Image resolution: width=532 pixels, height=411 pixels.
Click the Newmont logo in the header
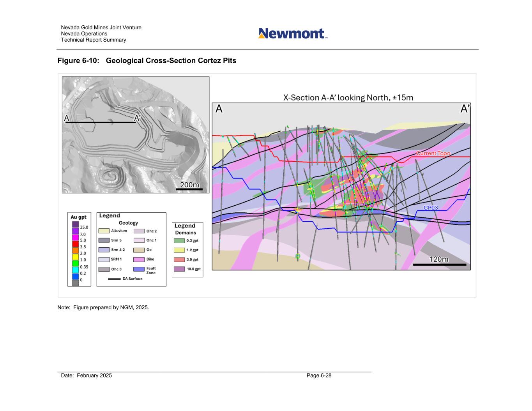tap(292, 34)
